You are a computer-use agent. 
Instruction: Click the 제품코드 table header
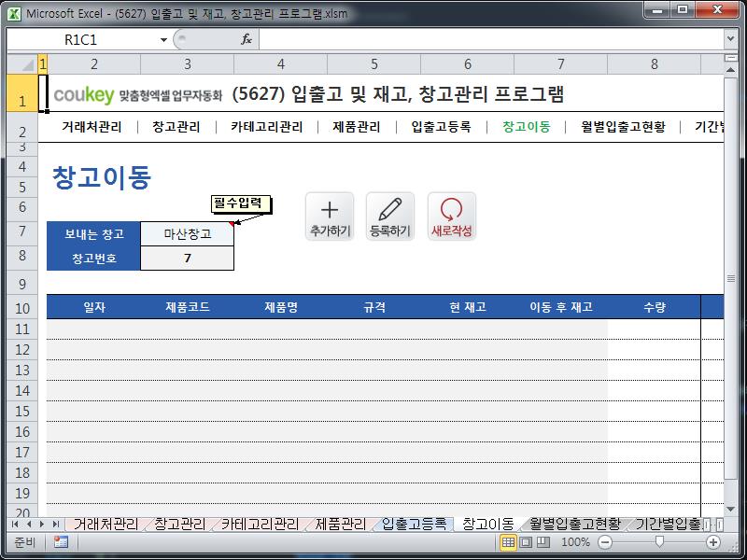click(x=188, y=307)
